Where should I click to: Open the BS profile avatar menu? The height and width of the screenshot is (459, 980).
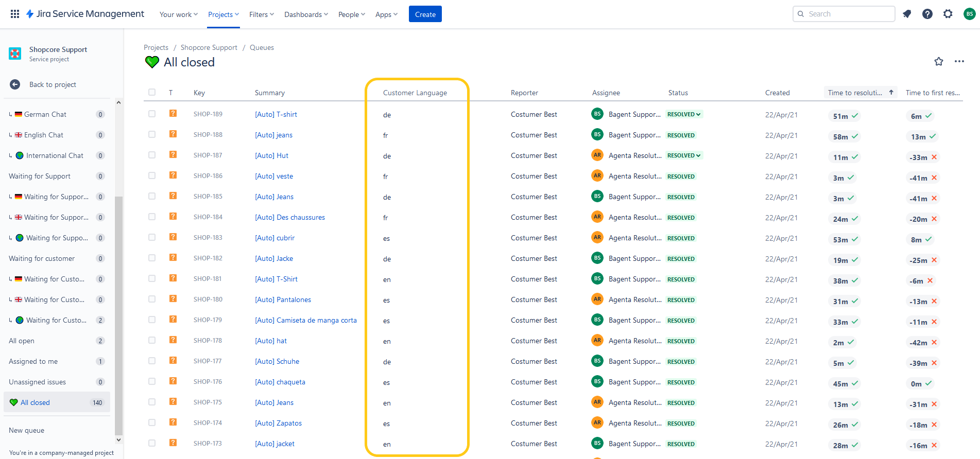969,14
